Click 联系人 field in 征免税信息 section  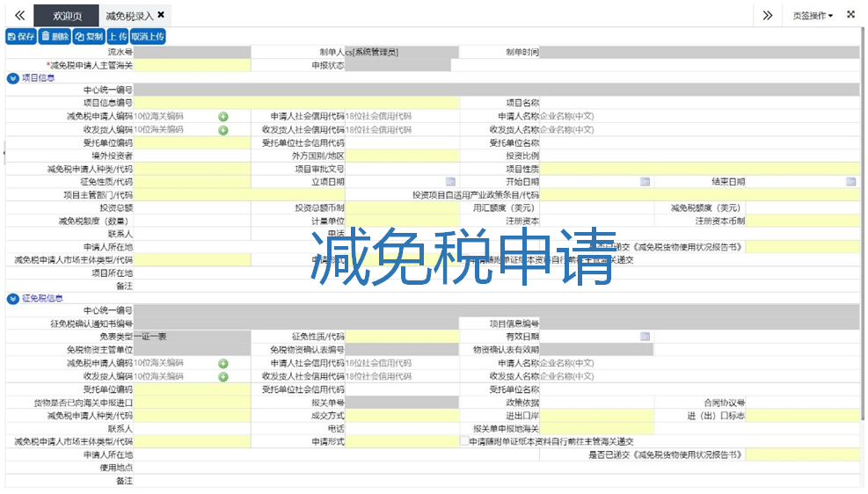pos(192,429)
